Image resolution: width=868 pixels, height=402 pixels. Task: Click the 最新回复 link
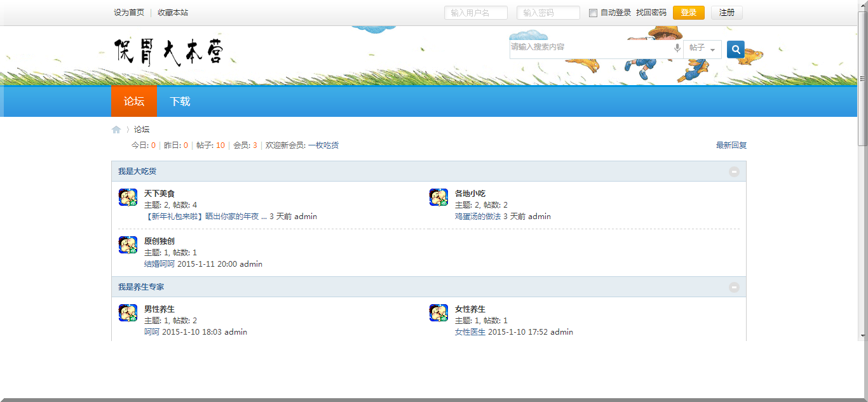tap(731, 145)
